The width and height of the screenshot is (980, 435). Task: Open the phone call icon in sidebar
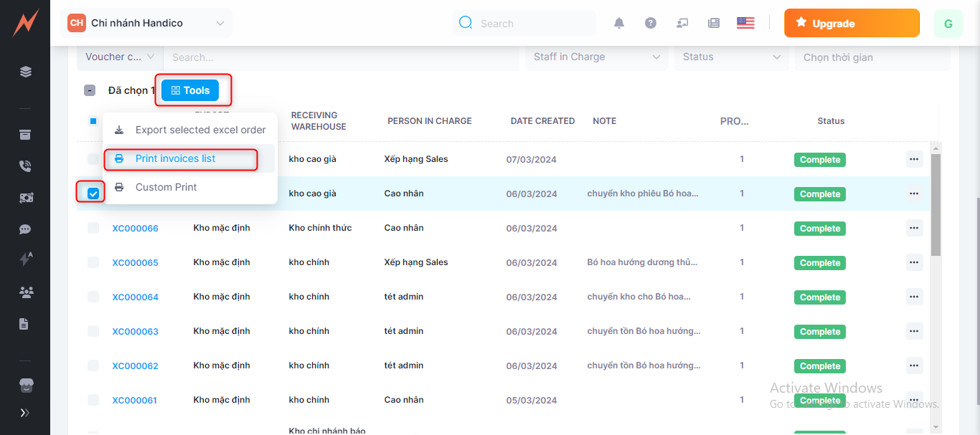coord(26,166)
